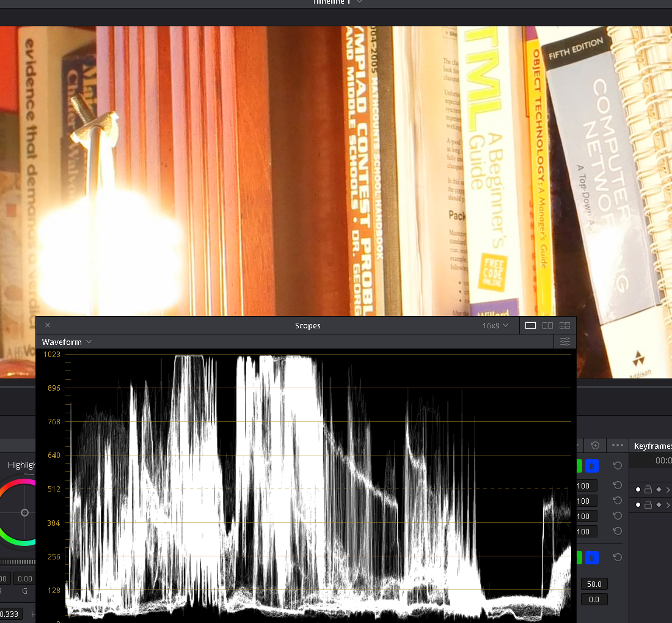Screen dimensions: 672x623
Task: Toggle the enable dot on first keyframe row
Action: point(638,489)
